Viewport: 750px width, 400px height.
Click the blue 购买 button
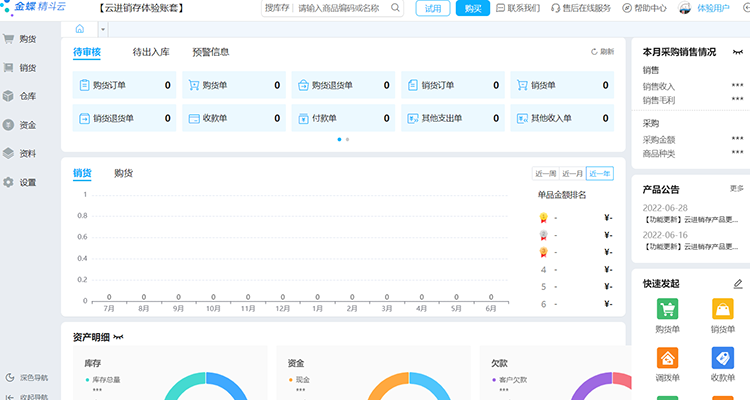pos(472,8)
